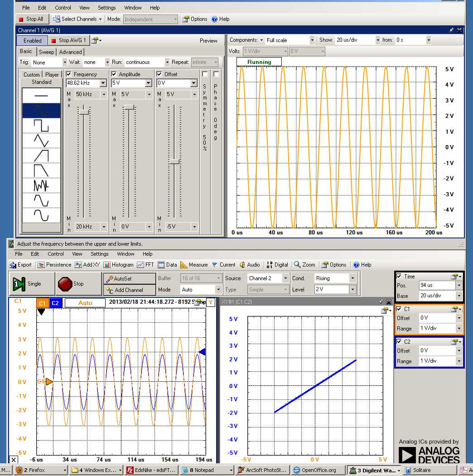This screenshot has height=476, width=473.
Task: Uncheck the Amplitude checkbox
Action: click(x=114, y=74)
